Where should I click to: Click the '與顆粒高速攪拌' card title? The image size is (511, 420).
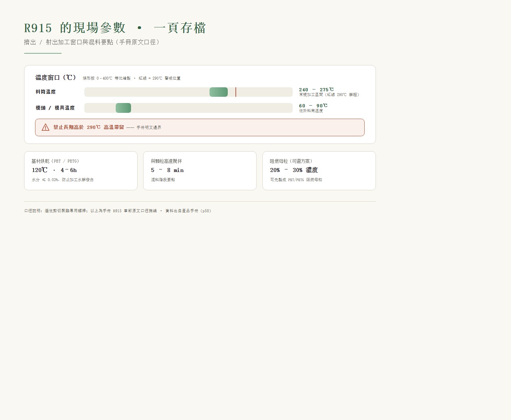pos(166,161)
